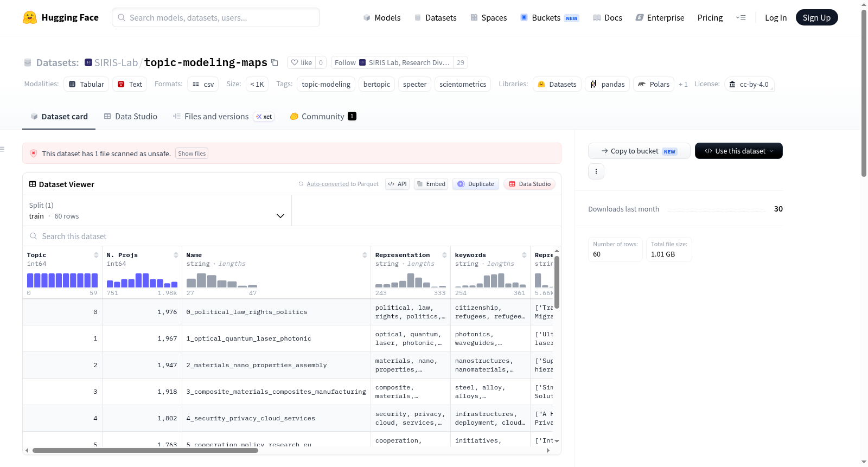Sort by the Topic column
Screen dimensions: 868x467
[x=96, y=255]
